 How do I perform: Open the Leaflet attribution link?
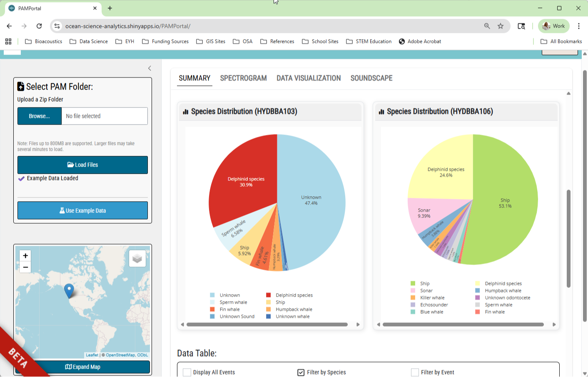92,355
